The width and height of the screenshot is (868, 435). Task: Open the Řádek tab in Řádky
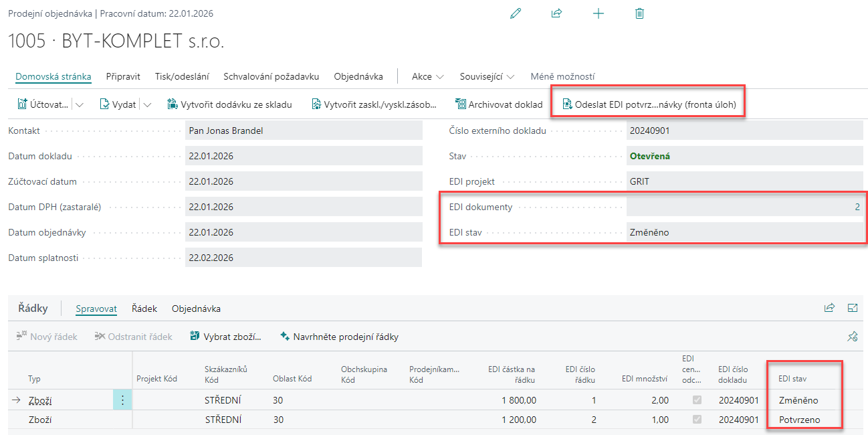pos(144,309)
